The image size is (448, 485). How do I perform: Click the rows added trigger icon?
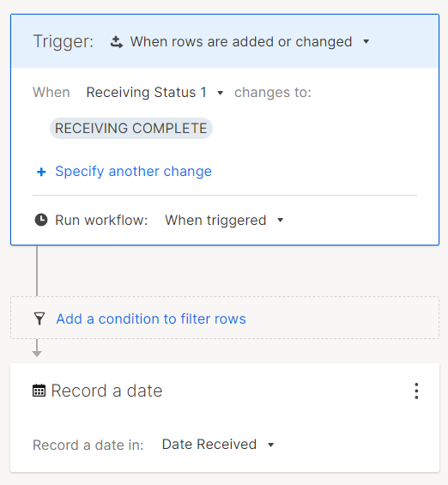pyautogui.click(x=117, y=42)
